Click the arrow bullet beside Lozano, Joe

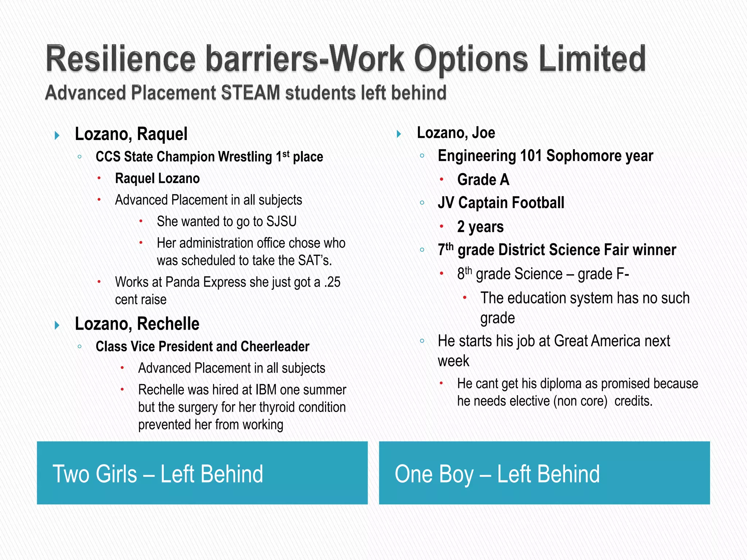click(x=399, y=134)
